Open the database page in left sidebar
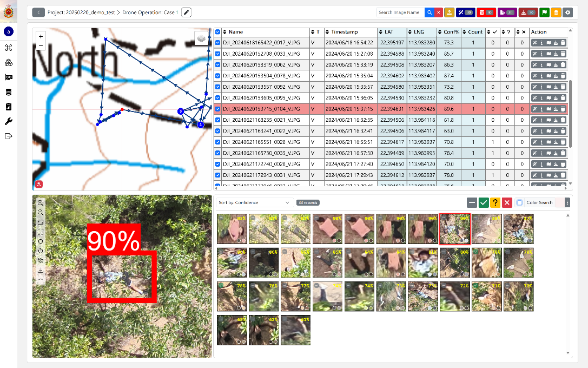This screenshot has width=588, height=368. 8,92
